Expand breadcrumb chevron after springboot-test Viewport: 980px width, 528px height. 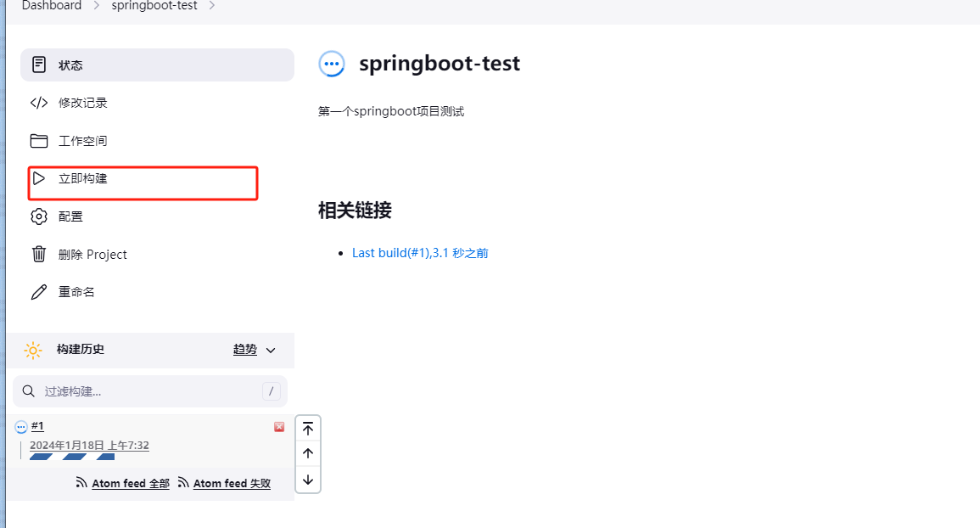point(212,6)
